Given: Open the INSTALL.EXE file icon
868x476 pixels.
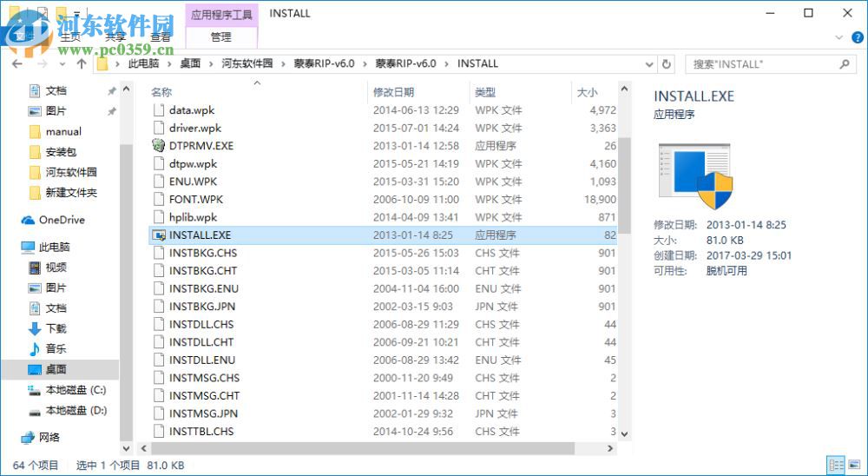Looking at the screenshot, I should (x=159, y=235).
